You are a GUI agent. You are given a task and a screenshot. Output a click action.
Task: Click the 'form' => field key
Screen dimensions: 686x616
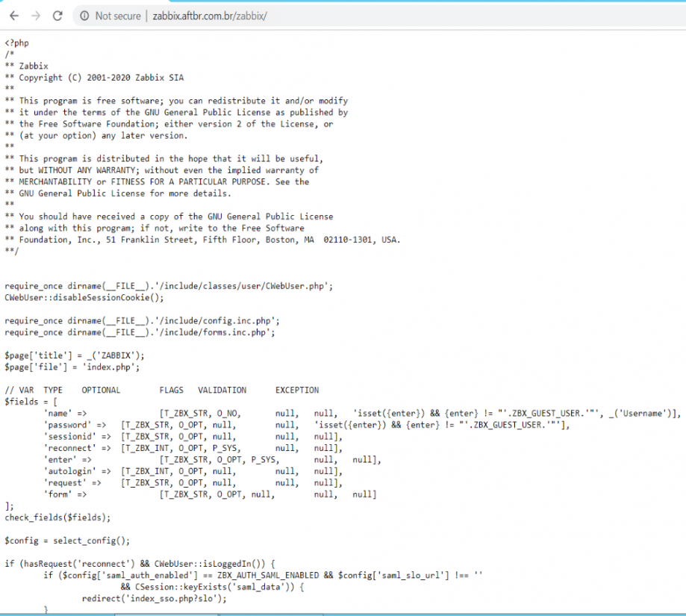65,494
